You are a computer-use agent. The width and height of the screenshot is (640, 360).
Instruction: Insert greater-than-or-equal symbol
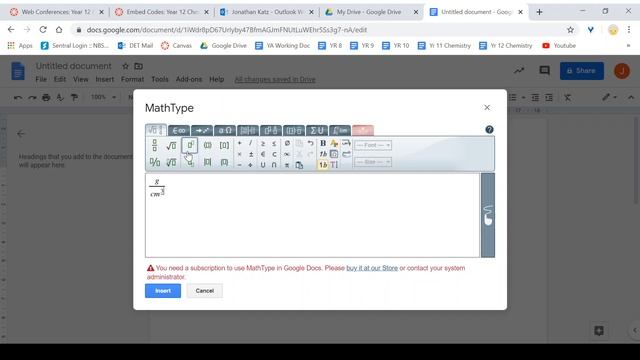tap(263, 143)
